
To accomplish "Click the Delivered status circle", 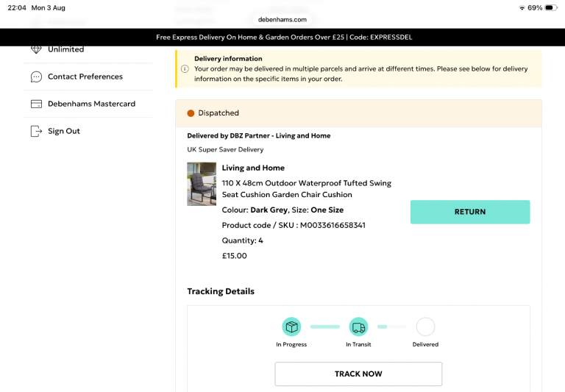I will click(425, 327).
